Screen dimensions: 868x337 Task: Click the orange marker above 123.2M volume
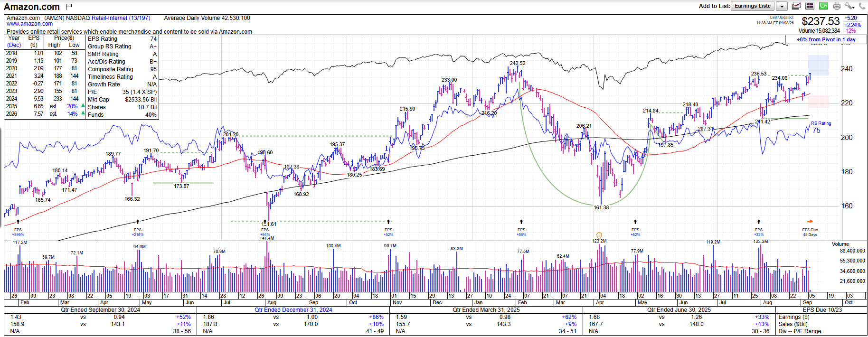point(599,235)
